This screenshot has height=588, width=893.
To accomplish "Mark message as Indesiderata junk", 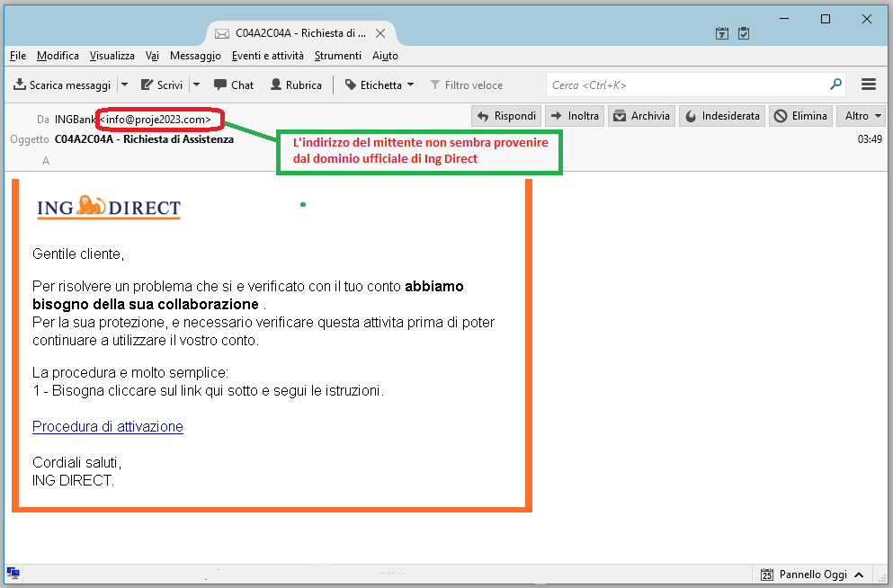I will (721, 116).
